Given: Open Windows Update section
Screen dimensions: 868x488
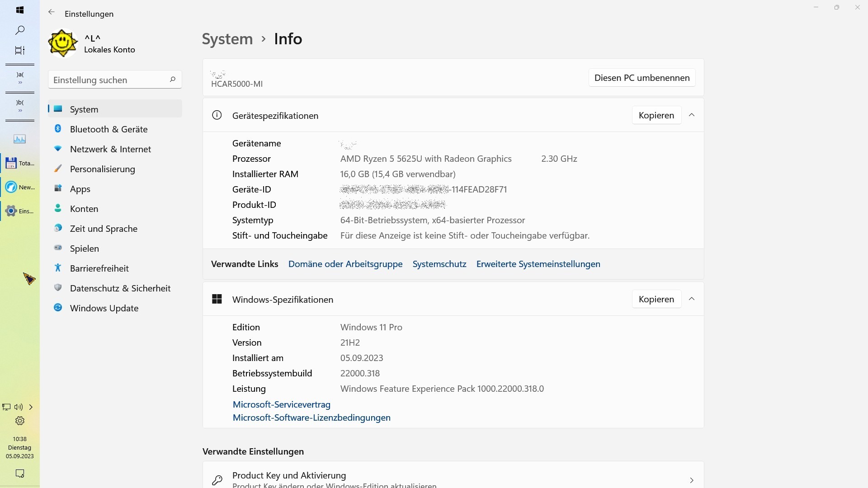Looking at the screenshot, I should click(104, 308).
